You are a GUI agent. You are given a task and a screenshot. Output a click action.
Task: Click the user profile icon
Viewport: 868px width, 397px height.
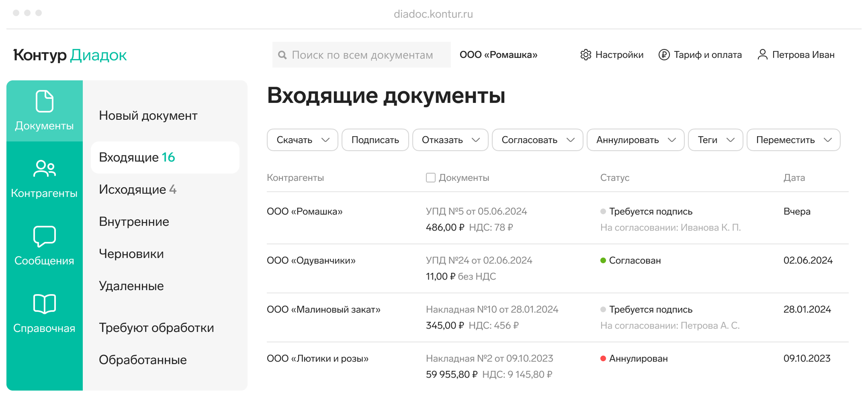coord(762,55)
